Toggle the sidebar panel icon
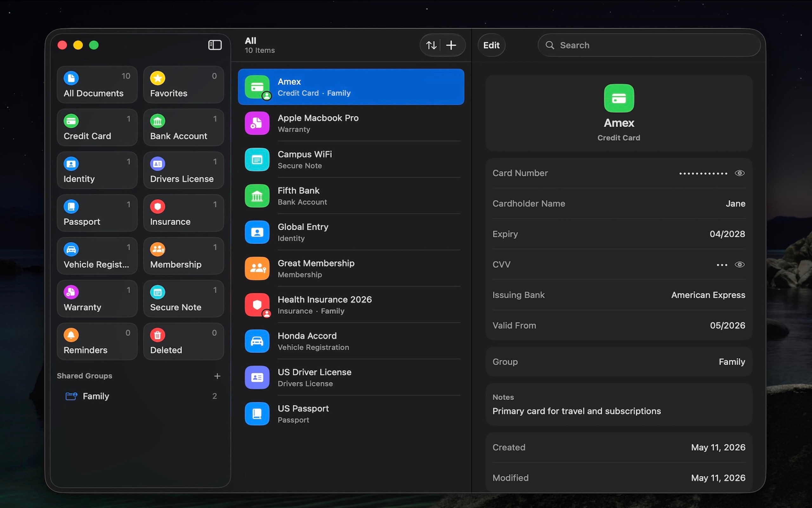This screenshot has height=508, width=812. (215, 45)
